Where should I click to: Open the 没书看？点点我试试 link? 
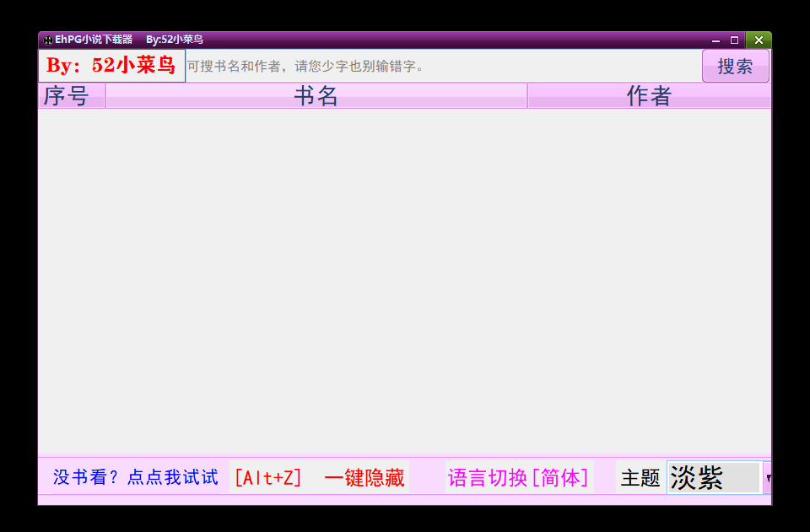(x=135, y=477)
